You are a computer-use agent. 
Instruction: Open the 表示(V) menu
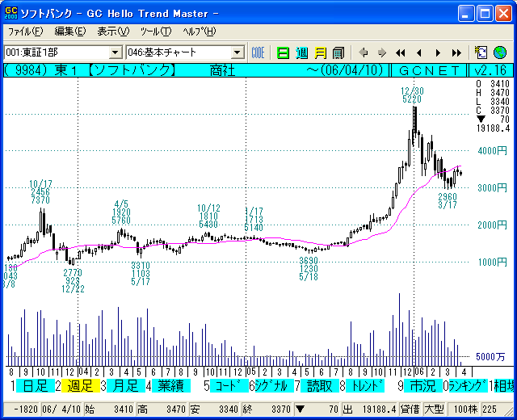pos(112,31)
